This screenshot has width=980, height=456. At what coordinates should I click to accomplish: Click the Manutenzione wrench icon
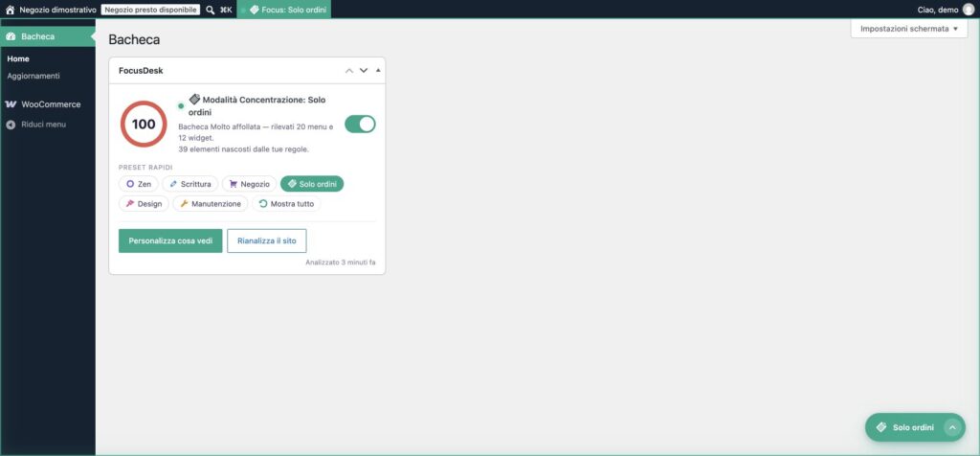184,203
